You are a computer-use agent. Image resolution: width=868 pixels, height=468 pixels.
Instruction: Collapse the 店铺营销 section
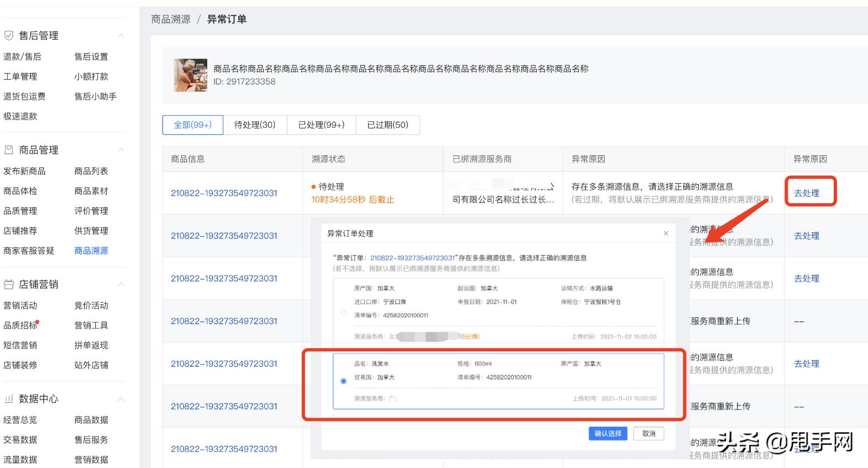121,284
